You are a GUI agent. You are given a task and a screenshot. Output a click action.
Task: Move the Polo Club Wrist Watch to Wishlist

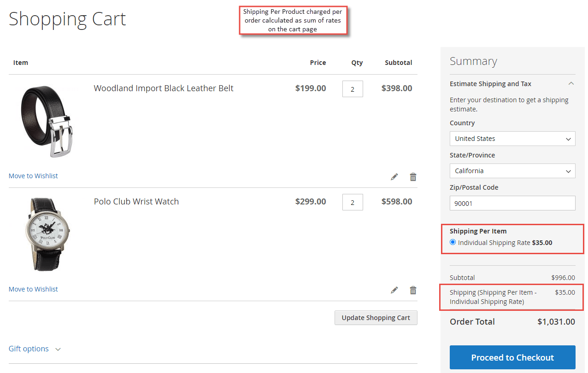click(33, 289)
